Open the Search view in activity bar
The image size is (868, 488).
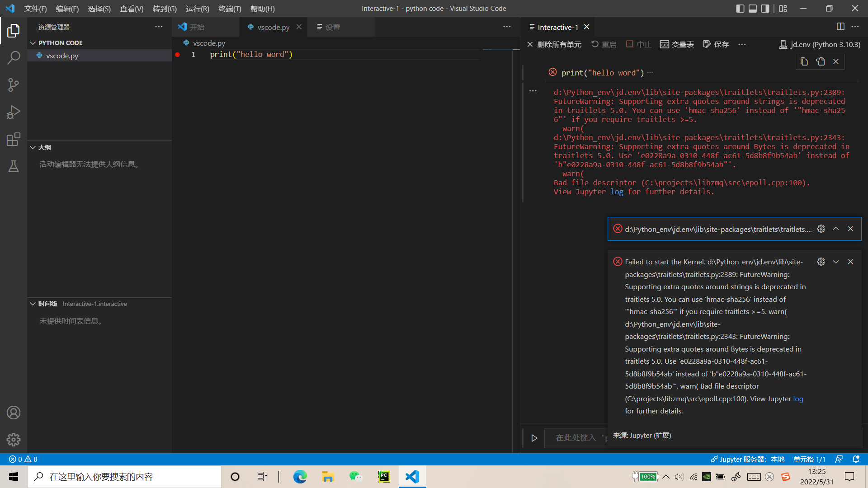pyautogui.click(x=14, y=58)
